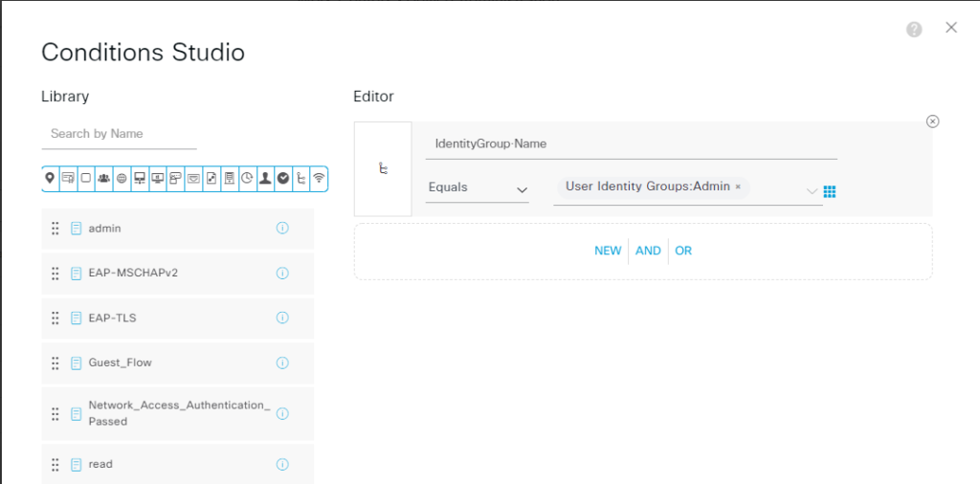
Task: Show info for EAP-TLS condition
Action: point(282,318)
